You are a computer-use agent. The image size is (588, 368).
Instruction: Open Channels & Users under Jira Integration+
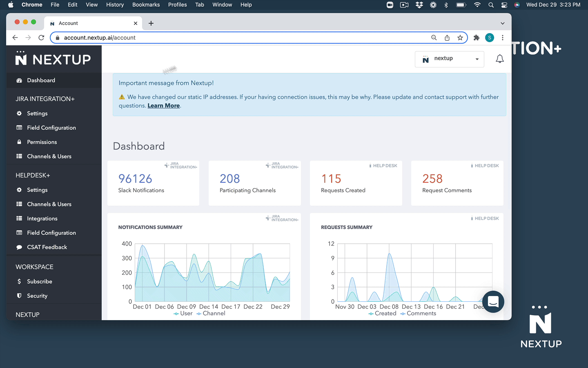54,156
